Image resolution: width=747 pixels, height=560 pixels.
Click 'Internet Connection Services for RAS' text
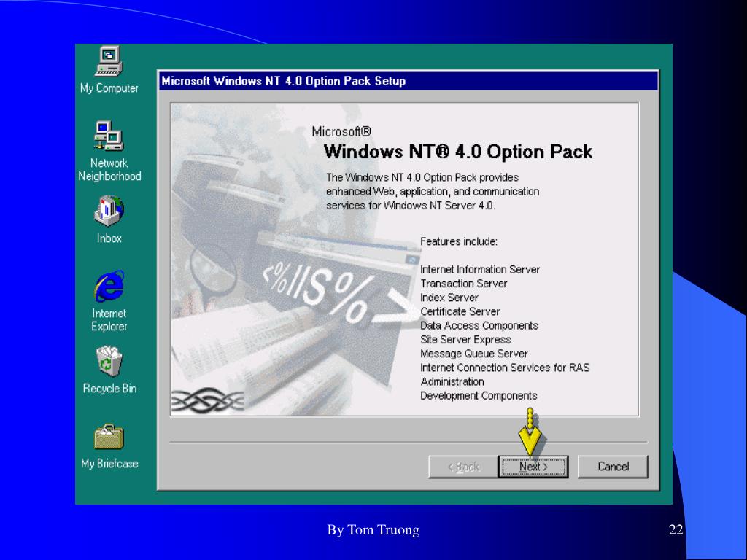point(505,367)
